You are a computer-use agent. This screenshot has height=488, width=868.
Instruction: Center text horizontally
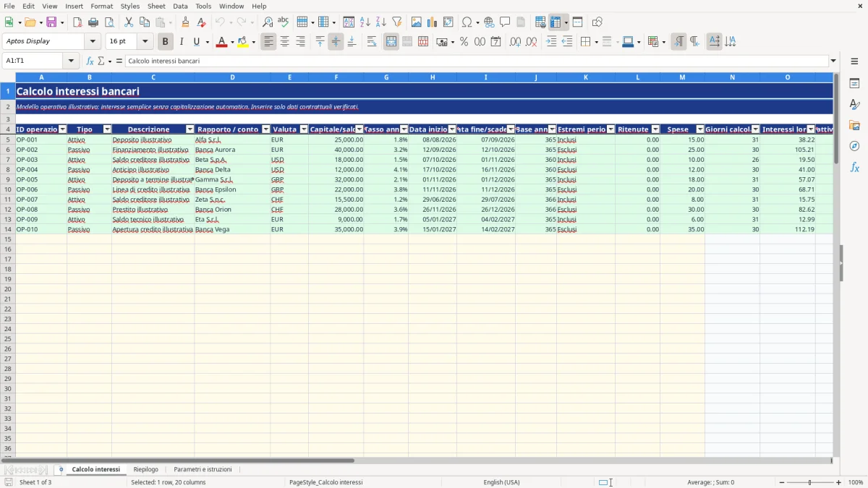coord(285,42)
